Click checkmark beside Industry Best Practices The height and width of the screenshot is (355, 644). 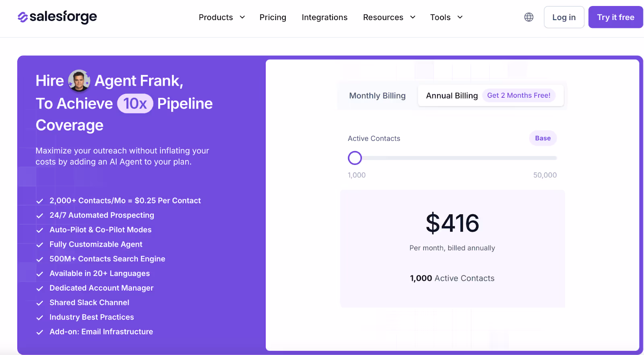[40, 318]
